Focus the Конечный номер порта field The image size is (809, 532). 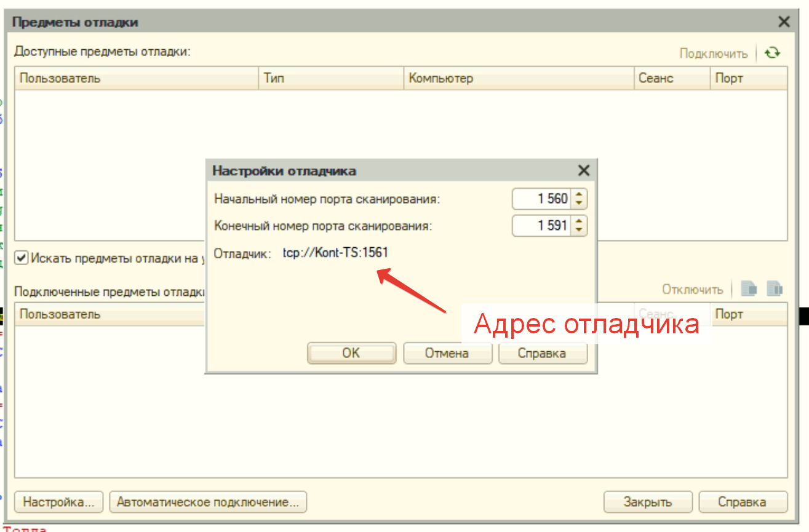pos(542,226)
